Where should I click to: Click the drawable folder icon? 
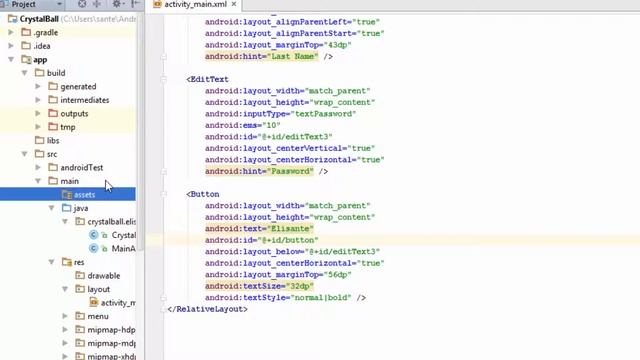coord(80,275)
